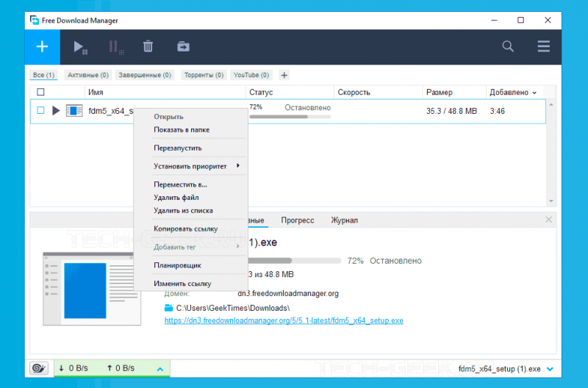The image size is (588, 388).
Task: Select Копировать ссылку in the context menu
Action: (x=185, y=229)
